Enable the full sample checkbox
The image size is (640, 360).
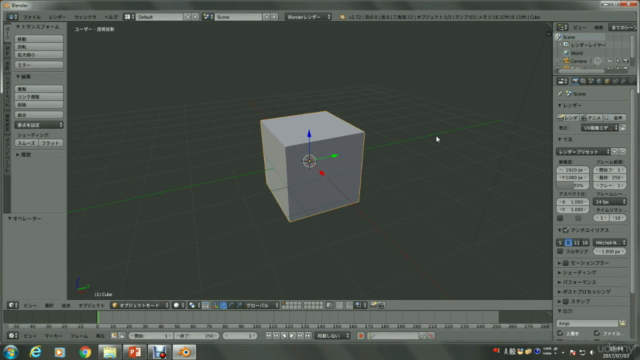click(560, 251)
